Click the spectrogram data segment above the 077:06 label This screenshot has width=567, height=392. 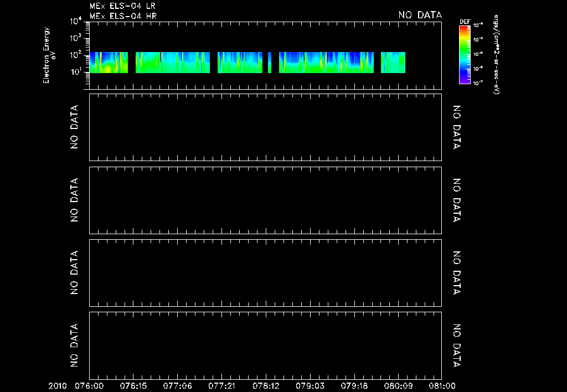point(173,63)
